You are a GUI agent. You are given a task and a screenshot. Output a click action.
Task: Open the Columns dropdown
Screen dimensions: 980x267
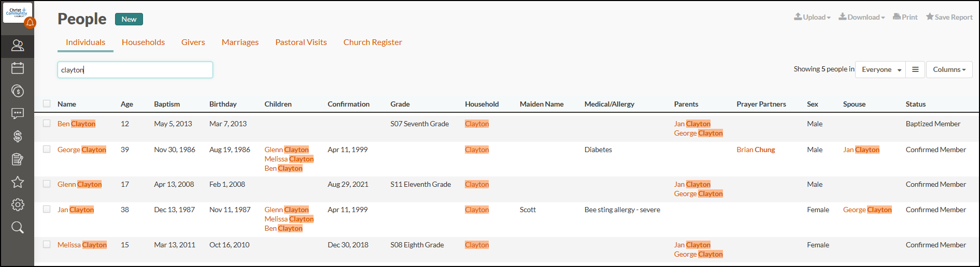pyautogui.click(x=949, y=69)
